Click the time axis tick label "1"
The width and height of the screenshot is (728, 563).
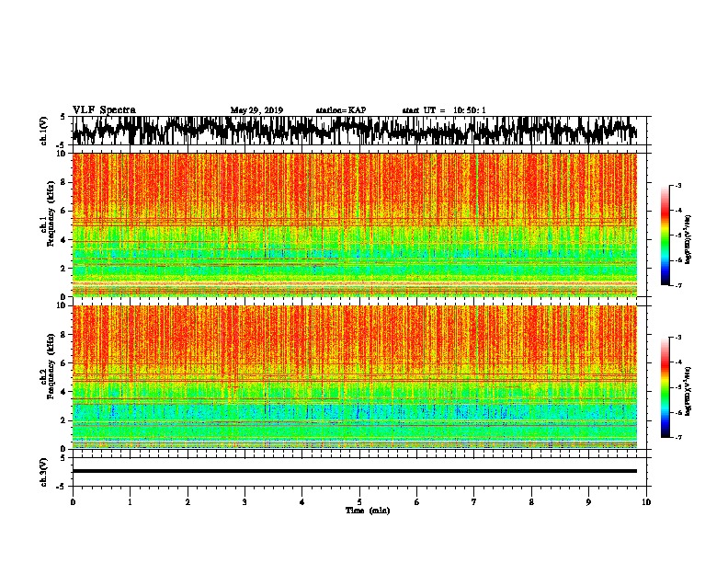pyautogui.click(x=130, y=502)
